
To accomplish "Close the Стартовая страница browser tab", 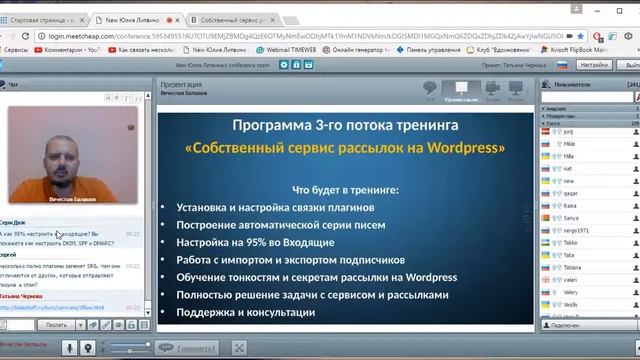I will point(82,20).
